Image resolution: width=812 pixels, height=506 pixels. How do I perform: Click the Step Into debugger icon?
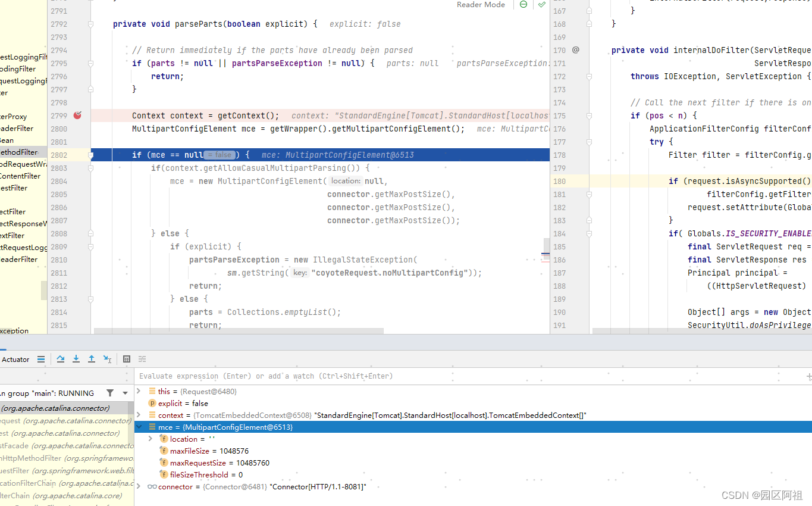pyautogui.click(x=76, y=359)
